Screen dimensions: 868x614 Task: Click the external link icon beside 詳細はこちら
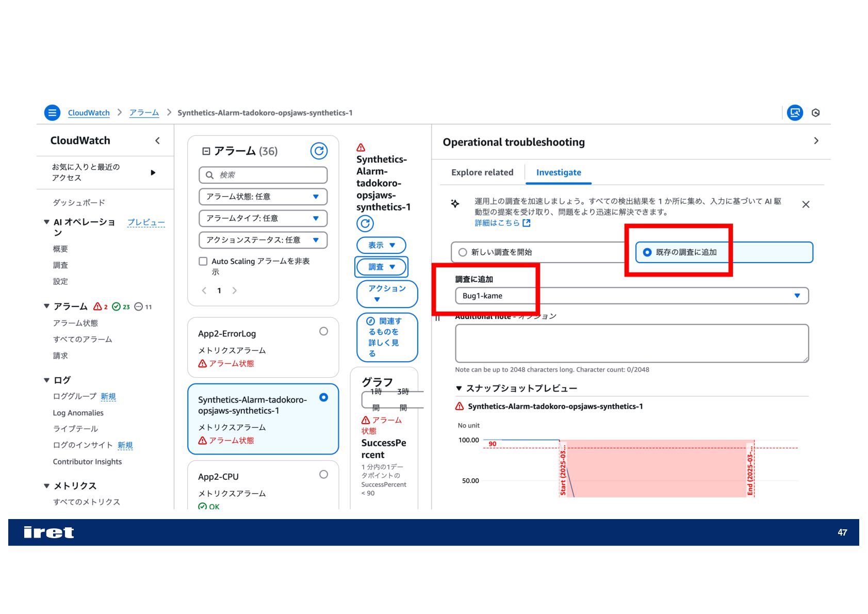click(x=526, y=223)
